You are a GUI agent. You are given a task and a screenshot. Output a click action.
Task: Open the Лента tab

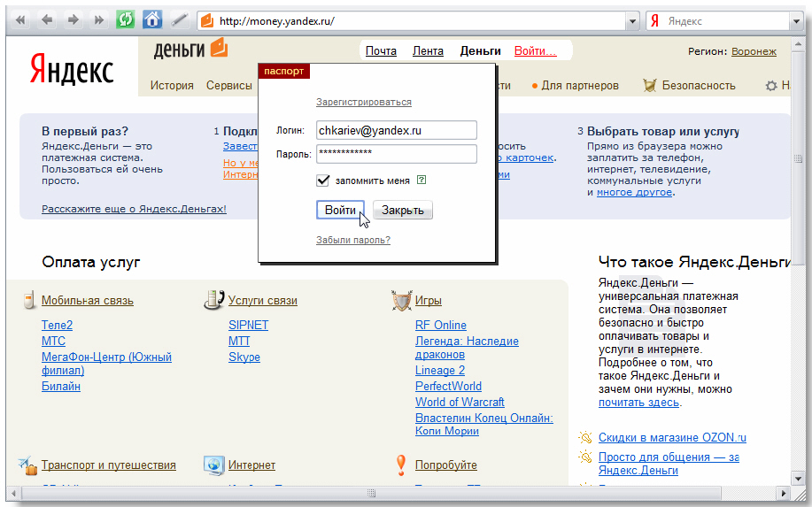click(x=428, y=50)
